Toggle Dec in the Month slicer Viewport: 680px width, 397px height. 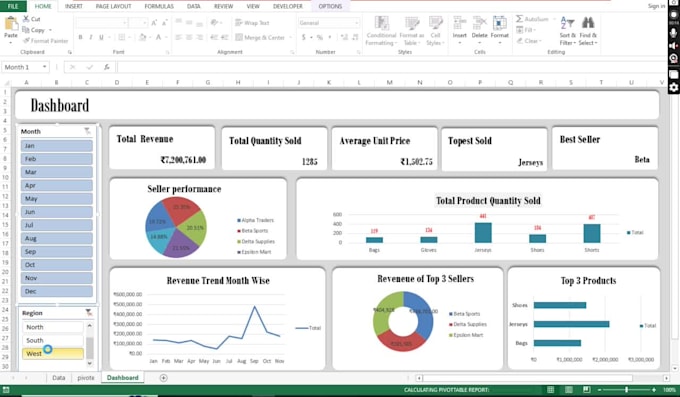[56, 291]
